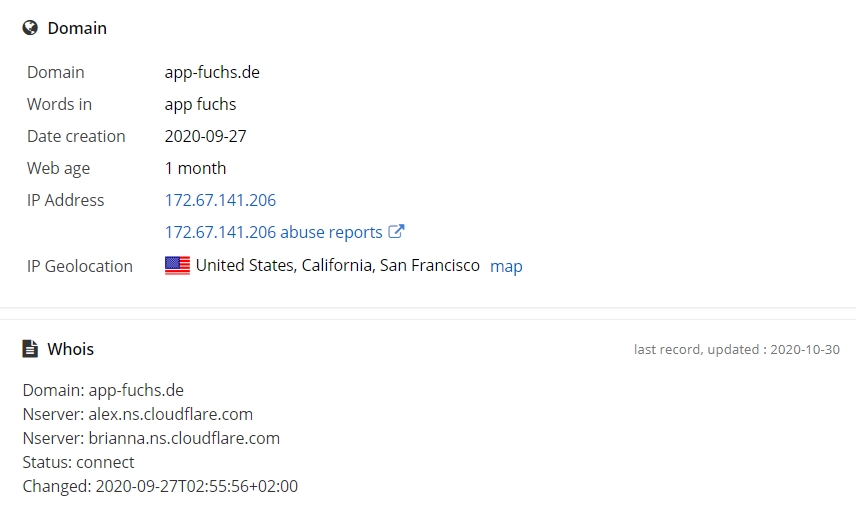Viewport: 856px width, 507px height.
Task: Open the map link for IP geolocation
Action: (x=506, y=266)
